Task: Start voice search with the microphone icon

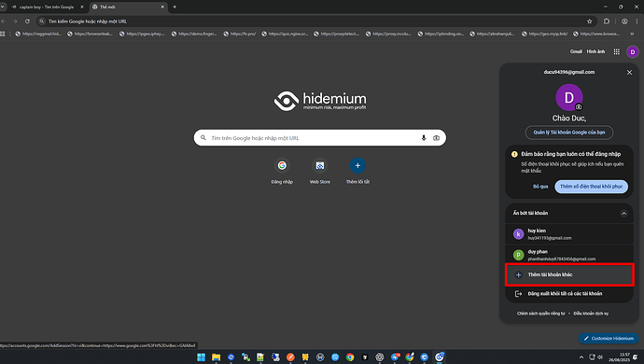Action: tap(424, 138)
